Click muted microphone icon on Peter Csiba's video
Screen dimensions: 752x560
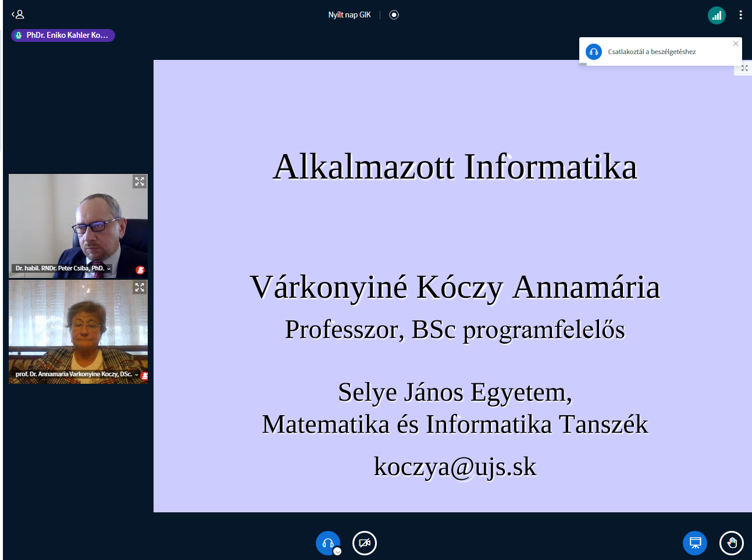(x=140, y=270)
